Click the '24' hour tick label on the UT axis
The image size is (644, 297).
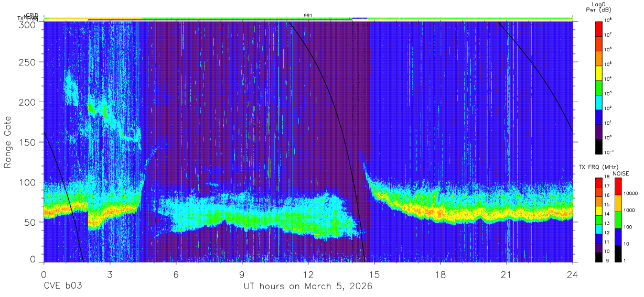click(573, 274)
